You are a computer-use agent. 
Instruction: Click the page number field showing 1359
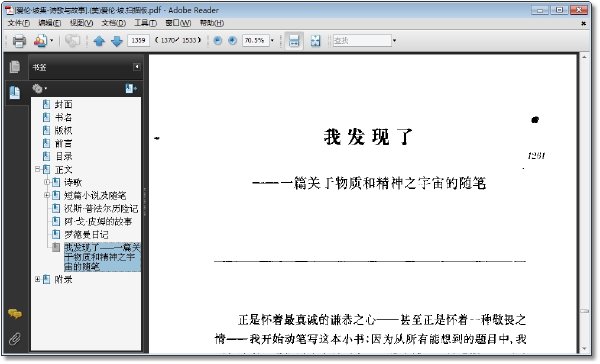[138, 40]
